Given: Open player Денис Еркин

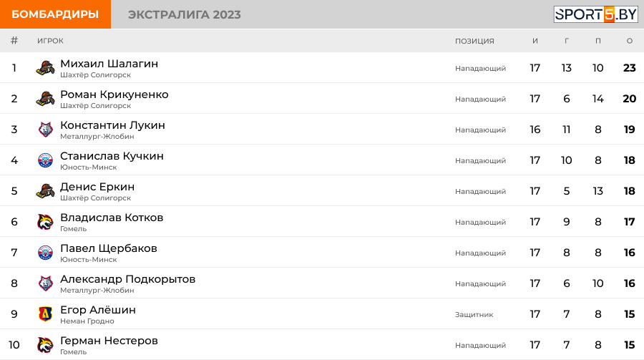Looking at the screenshot, I should (97, 187).
